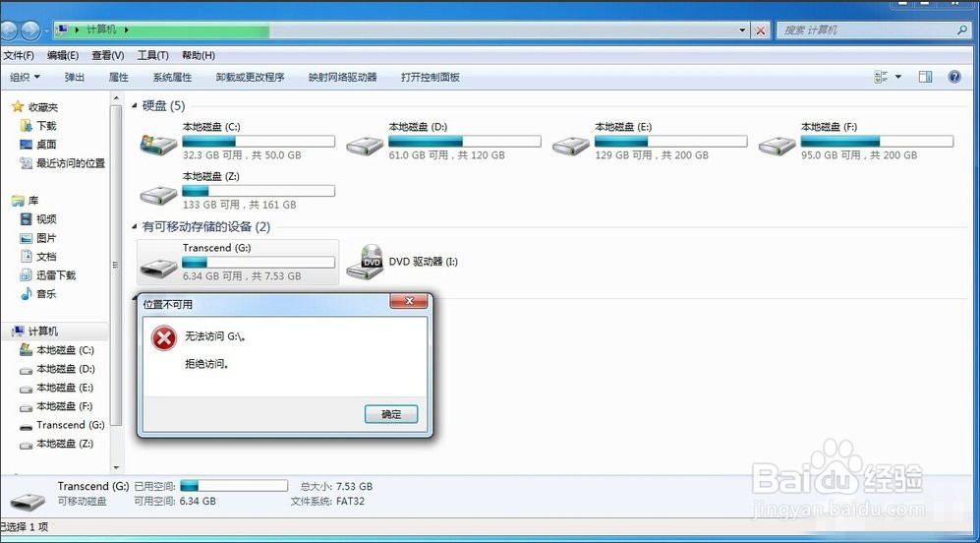Click the back navigation arrow
The width and height of the screenshot is (980, 543).
pos(9,30)
